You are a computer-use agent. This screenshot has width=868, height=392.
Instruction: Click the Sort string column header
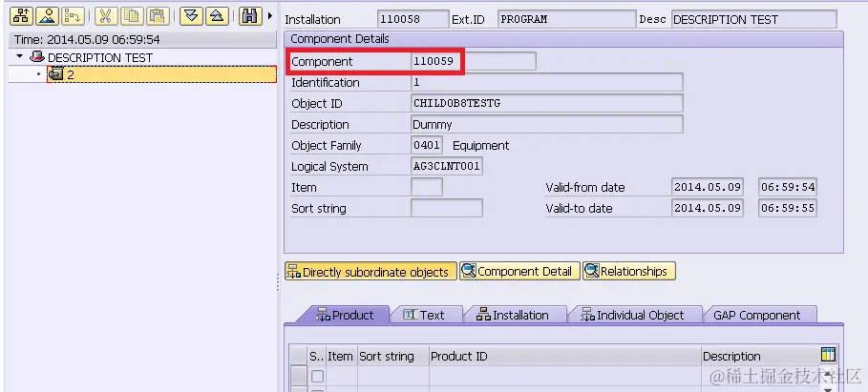(393, 356)
